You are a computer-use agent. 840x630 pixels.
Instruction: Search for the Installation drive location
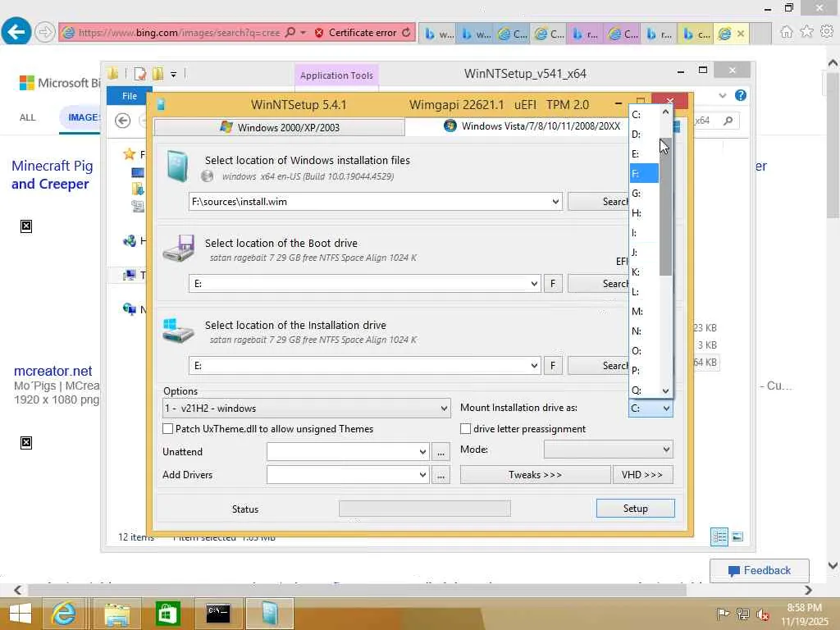click(598, 366)
